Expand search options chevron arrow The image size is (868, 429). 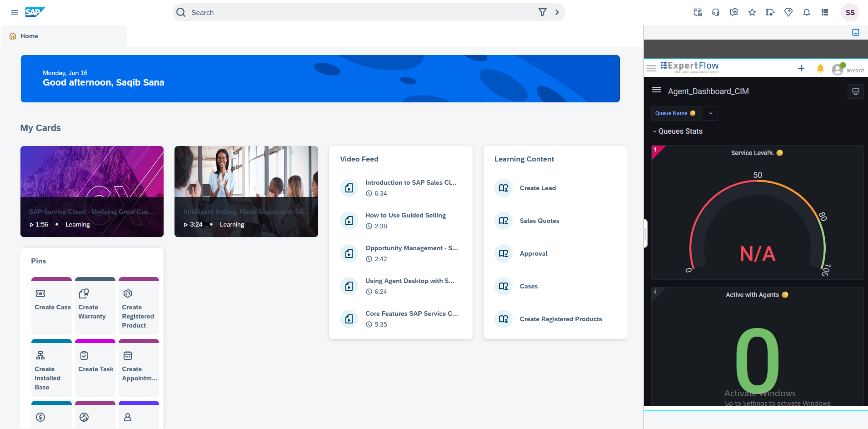coord(557,12)
